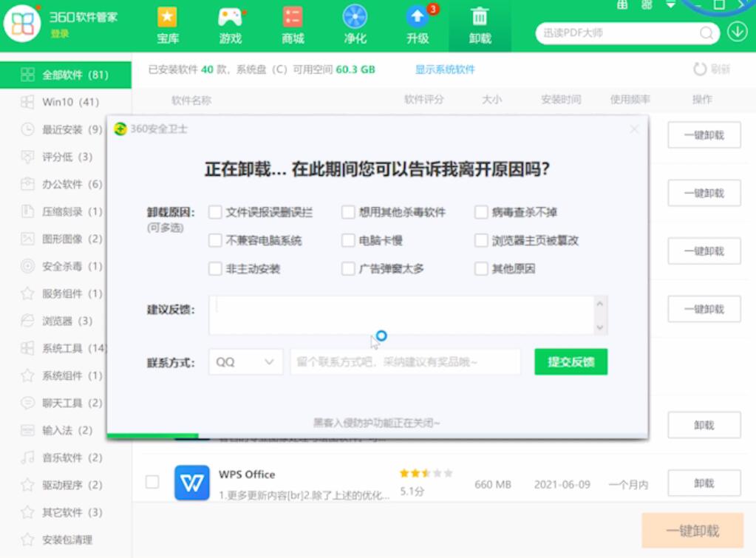Click the 安装时间 column header
The height and width of the screenshot is (558, 756).
[x=561, y=99]
